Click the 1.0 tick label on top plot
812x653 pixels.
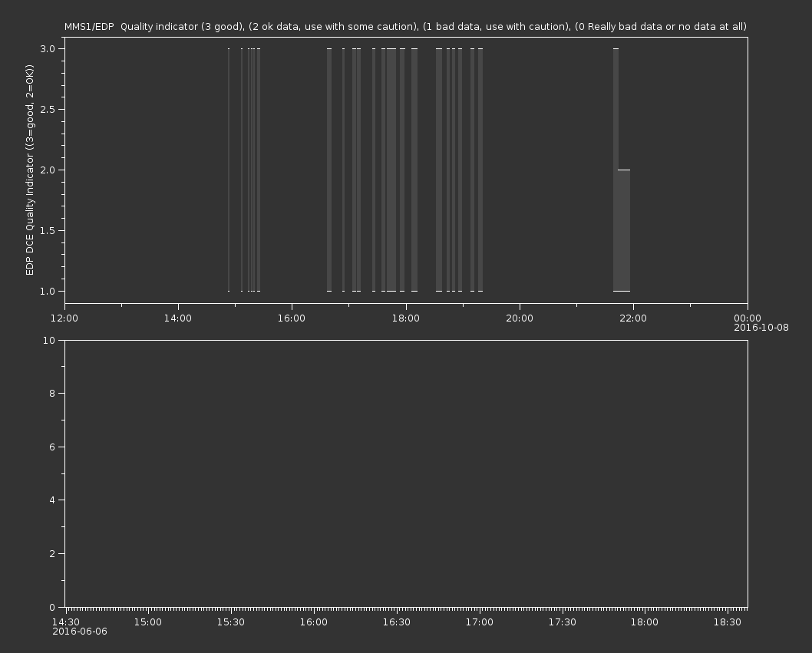click(x=48, y=291)
